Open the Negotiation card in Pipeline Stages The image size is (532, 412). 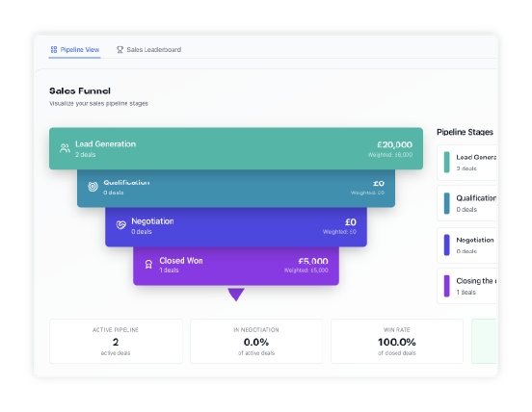(466, 245)
